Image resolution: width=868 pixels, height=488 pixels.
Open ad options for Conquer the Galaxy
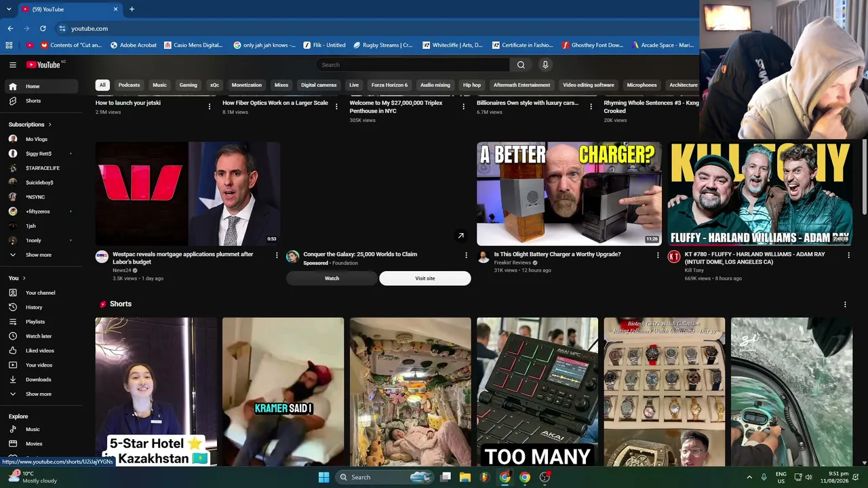pos(466,255)
